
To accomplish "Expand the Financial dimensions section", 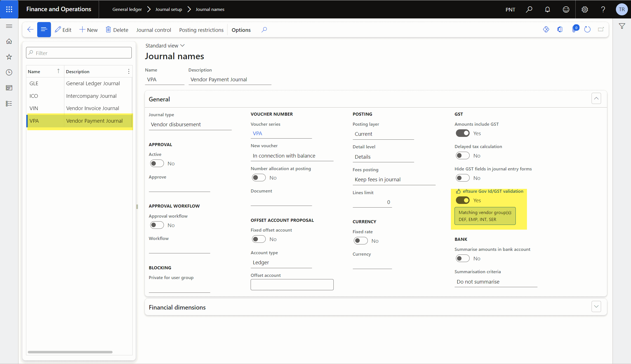I will tap(596, 306).
